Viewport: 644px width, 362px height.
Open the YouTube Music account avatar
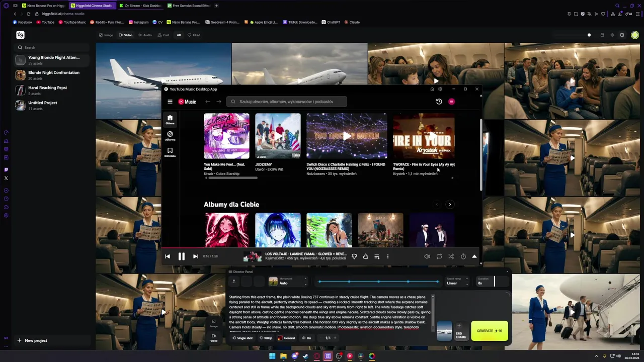[451, 102]
